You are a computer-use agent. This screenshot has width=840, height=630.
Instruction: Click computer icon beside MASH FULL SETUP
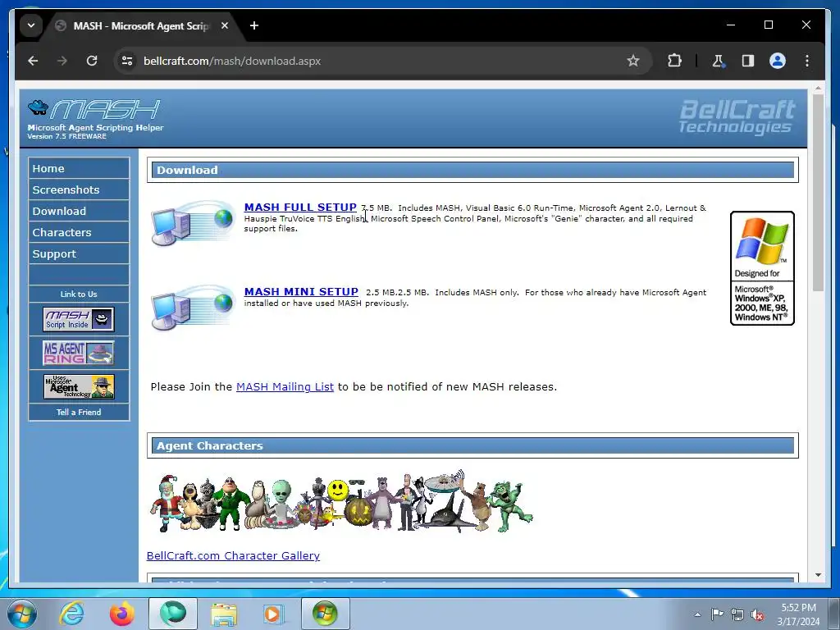[193, 223]
